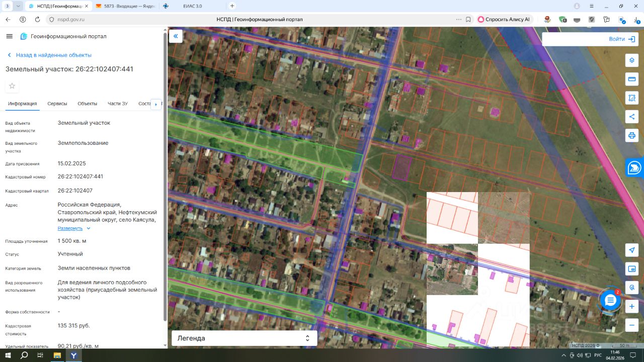644x362 pixels.
Task: Click the Земли населенных пунктов category text
Action: [x=94, y=268]
